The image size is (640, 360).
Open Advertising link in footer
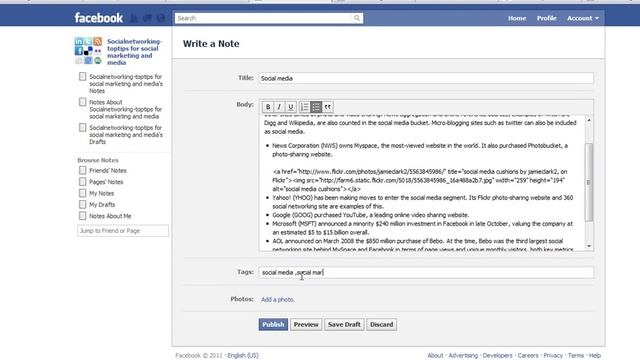[x=463, y=356]
